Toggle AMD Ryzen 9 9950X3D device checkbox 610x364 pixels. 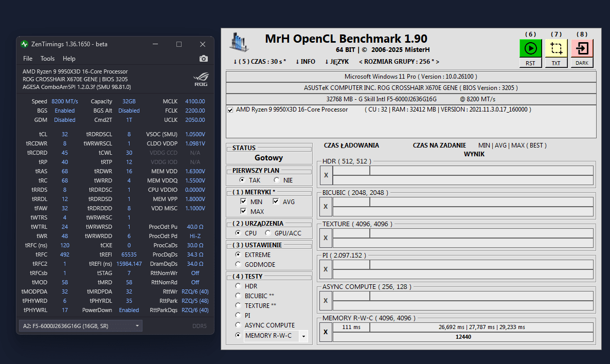(230, 110)
